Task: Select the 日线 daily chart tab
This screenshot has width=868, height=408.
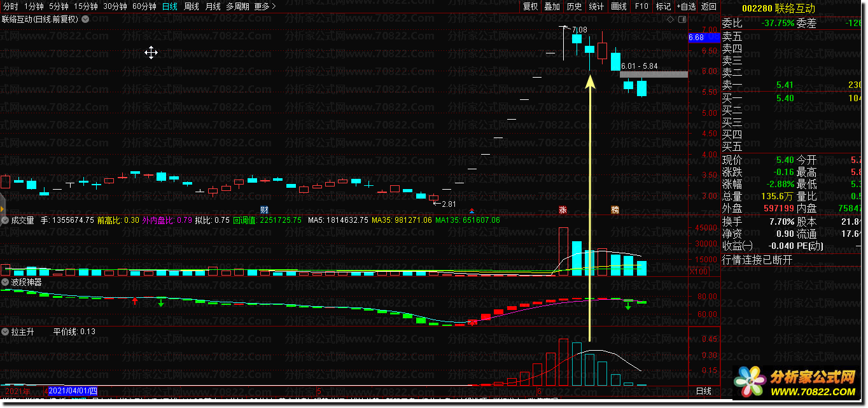Action: [170, 6]
